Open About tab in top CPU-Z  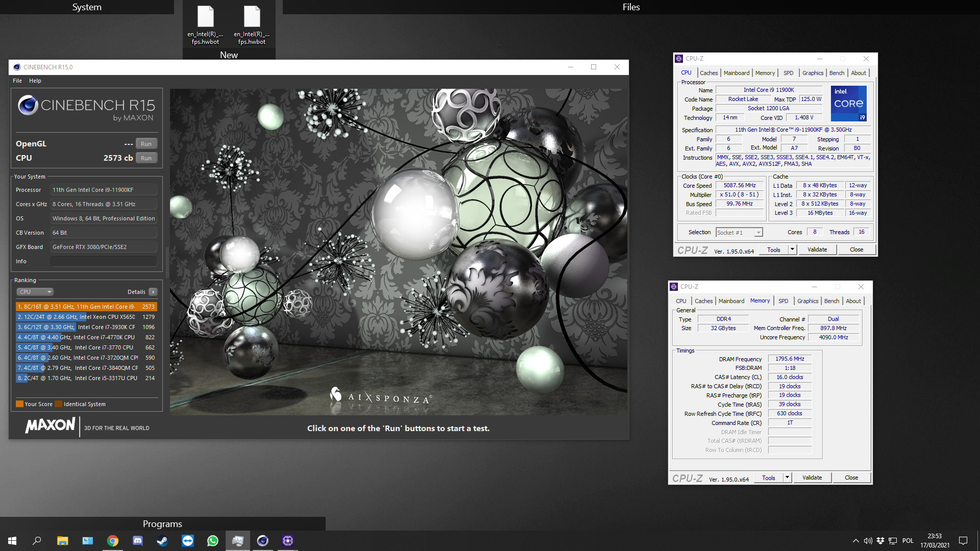click(859, 73)
